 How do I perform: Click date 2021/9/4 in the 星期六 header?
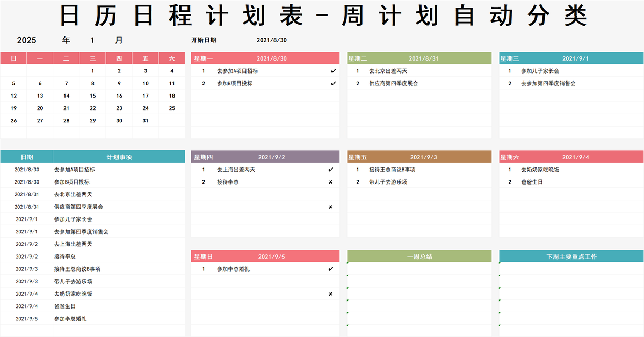click(x=575, y=157)
